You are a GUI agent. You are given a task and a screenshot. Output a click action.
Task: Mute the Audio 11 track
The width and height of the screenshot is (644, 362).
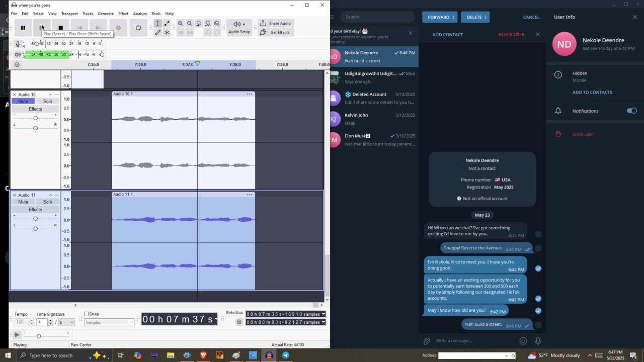point(23,202)
